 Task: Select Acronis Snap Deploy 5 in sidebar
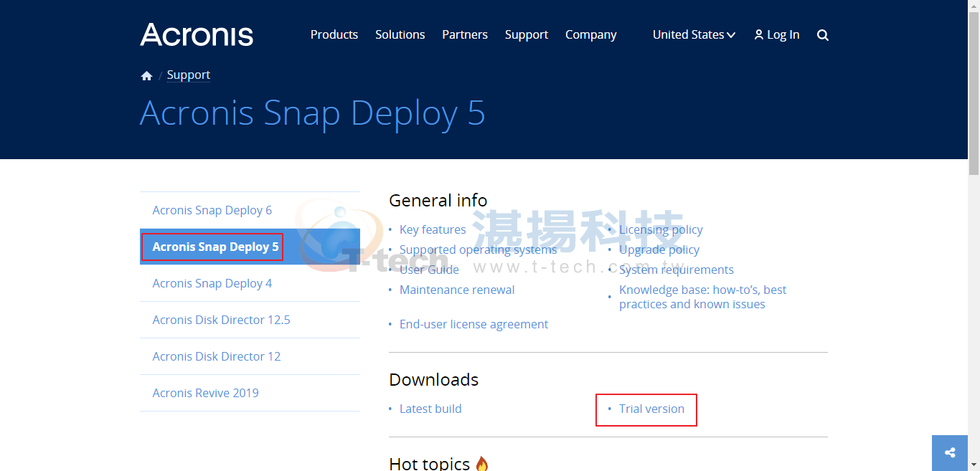[x=250, y=247]
